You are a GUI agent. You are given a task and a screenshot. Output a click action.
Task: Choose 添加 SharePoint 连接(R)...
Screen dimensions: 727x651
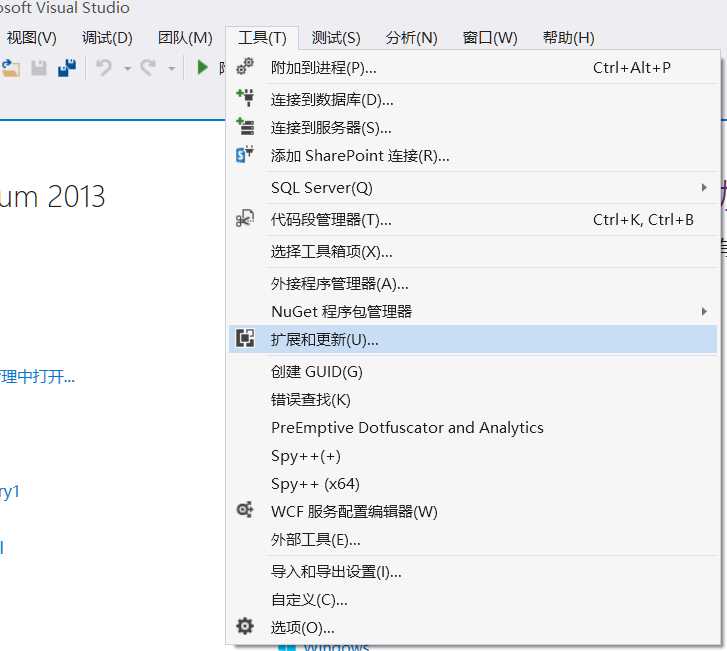click(473, 155)
